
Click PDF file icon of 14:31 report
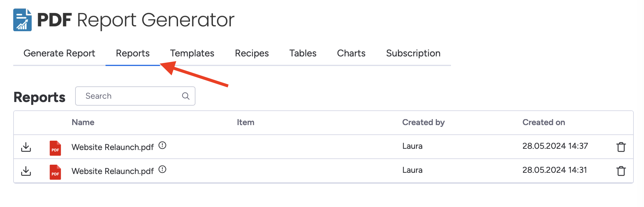55,172
